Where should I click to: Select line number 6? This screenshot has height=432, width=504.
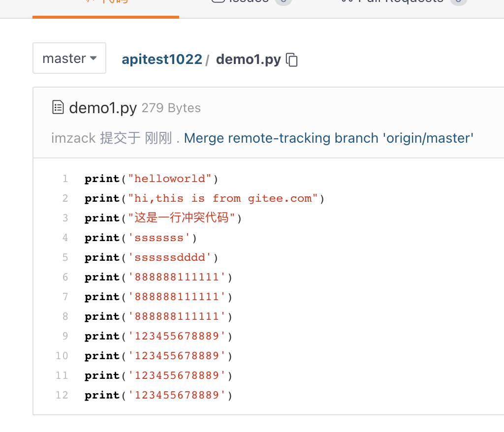click(65, 277)
